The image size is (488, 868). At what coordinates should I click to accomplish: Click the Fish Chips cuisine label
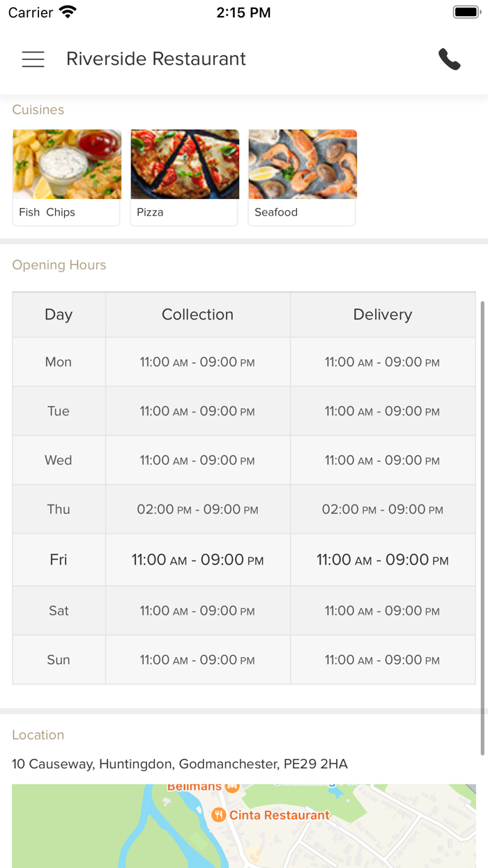pos(47,212)
